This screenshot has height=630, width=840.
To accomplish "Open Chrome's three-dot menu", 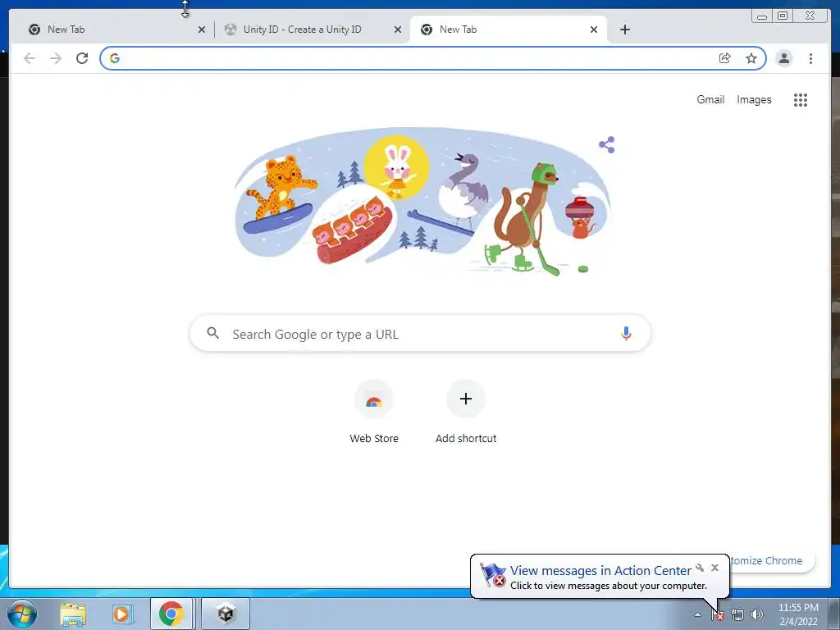I will (x=810, y=58).
